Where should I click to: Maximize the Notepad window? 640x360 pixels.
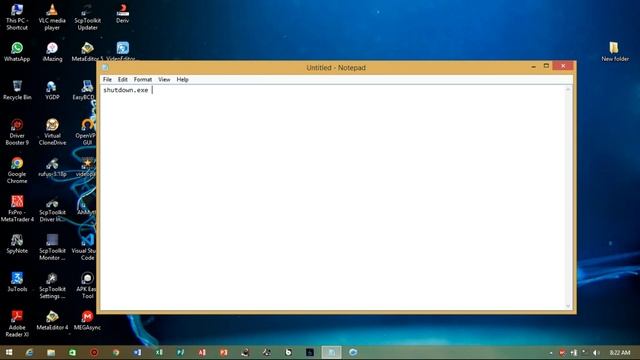point(546,66)
